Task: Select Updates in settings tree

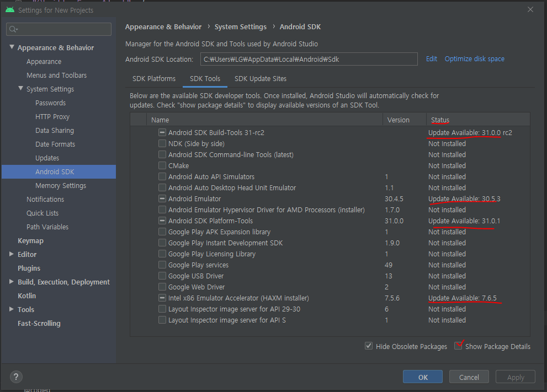Action: pyautogui.click(x=47, y=158)
